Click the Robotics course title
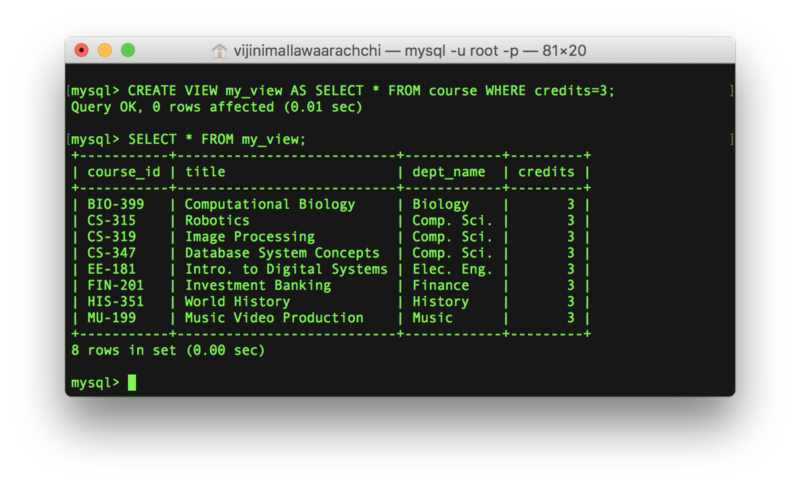The image size is (800, 489). (217, 221)
